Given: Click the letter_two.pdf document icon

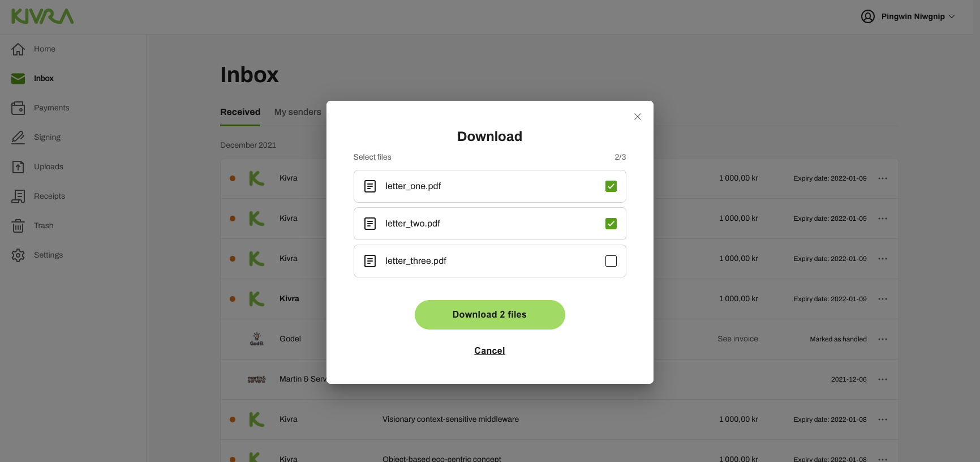Looking at the screenshot, I should tap(370, 224).
